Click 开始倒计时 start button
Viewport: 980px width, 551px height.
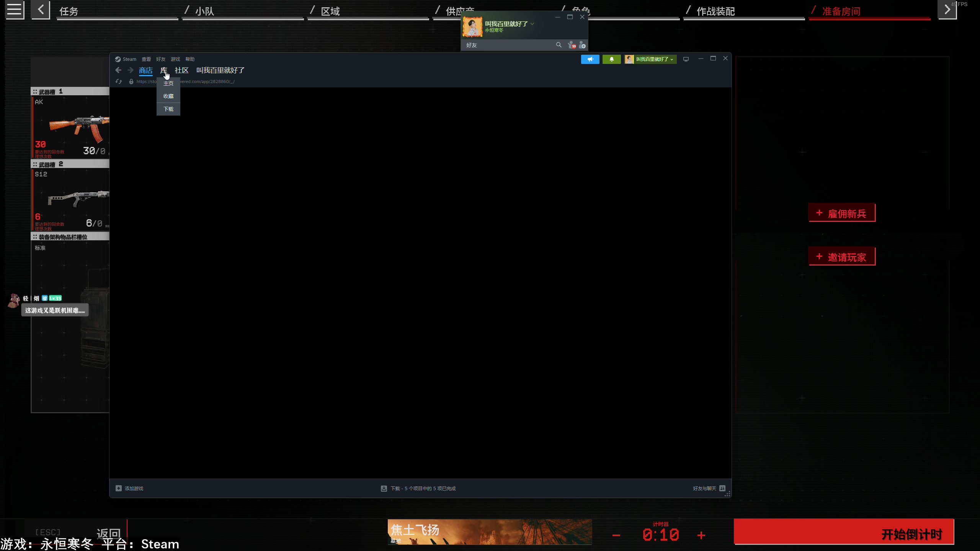(844, 532)
